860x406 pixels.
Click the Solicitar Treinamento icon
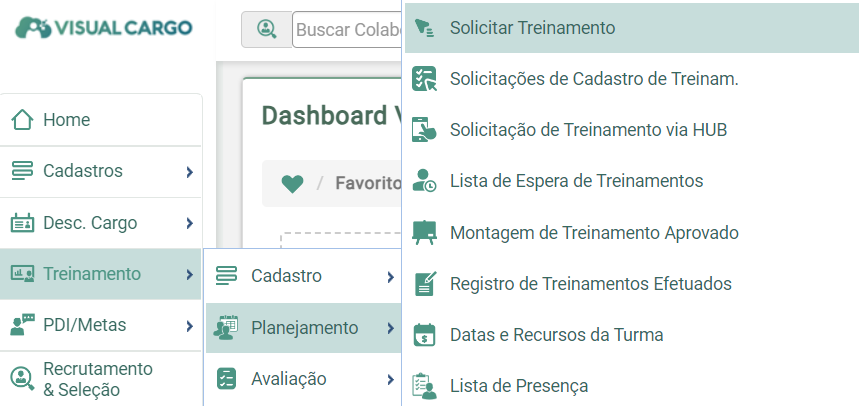(x=424, y=27)
